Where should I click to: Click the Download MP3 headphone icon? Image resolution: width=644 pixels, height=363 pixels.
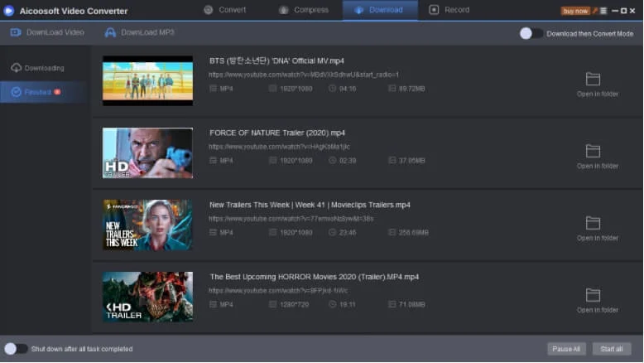pyautogui.click(x=110, y=32)
